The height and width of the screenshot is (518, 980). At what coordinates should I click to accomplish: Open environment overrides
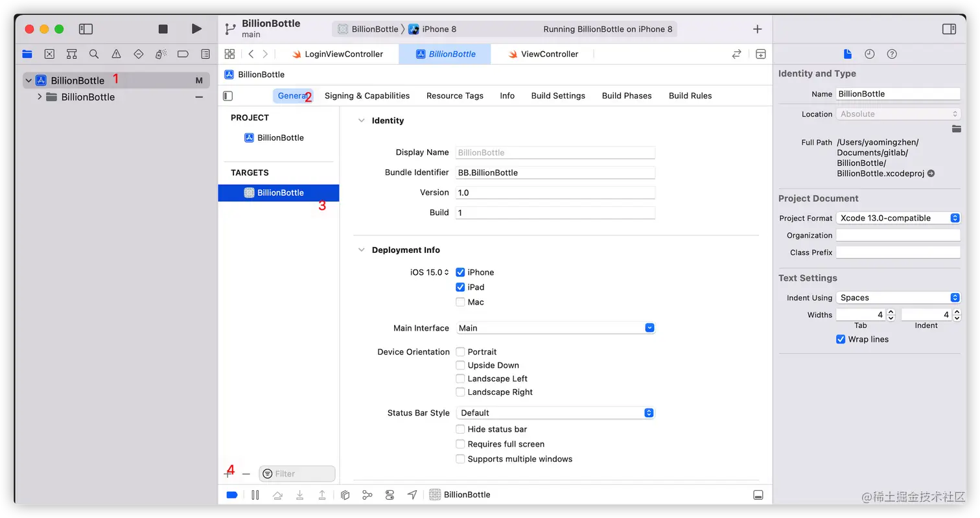coord(390,495)
